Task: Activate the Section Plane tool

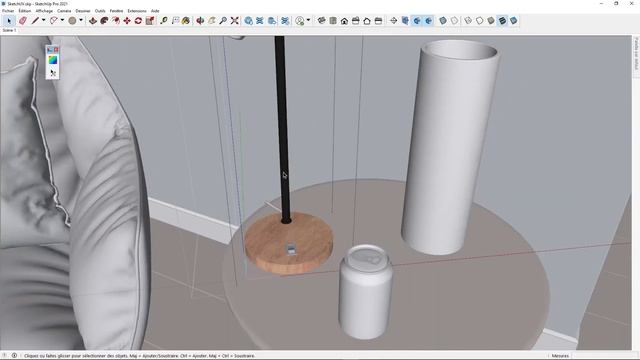Action: tap(393, 20)
